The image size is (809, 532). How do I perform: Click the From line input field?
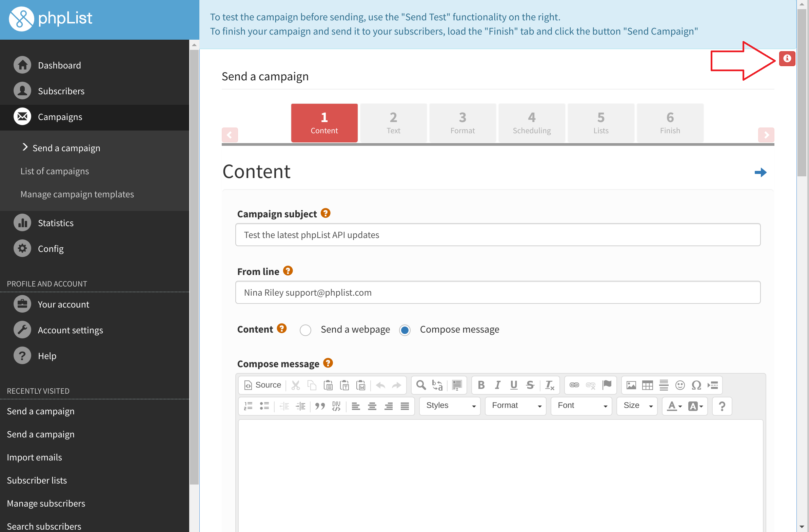(498, 293)
